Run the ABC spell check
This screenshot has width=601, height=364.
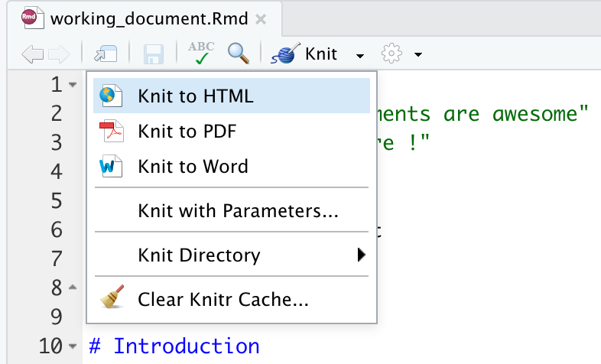(201, 54)
